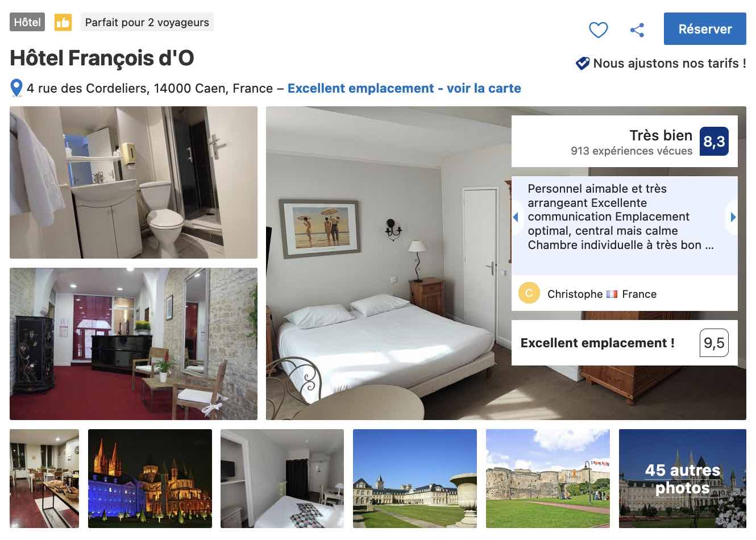This screenshot has height=540, width=756.
Task: Open the red-carpet lobby photo
Action: 134,344
